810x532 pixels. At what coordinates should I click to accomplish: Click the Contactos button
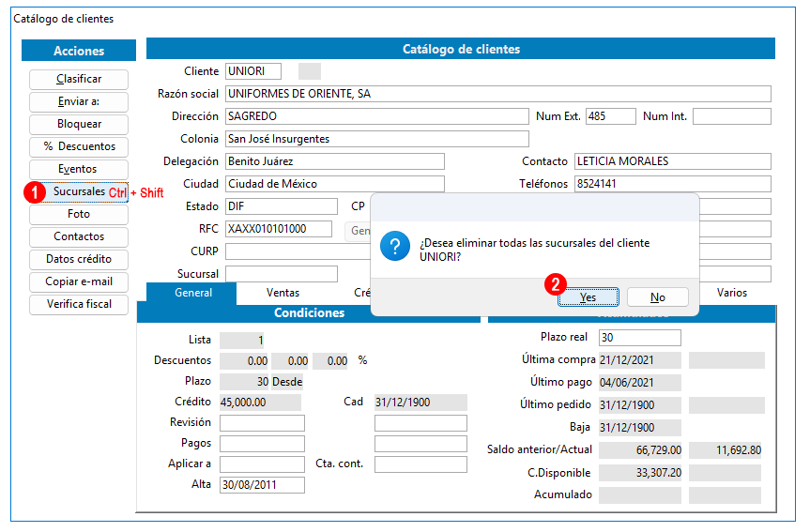pos(79,236)
